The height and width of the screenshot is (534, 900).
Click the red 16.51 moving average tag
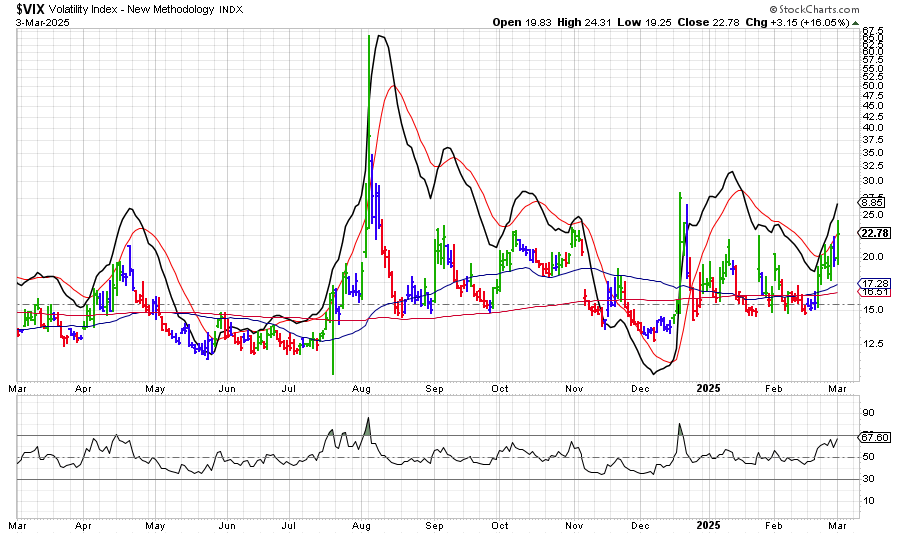(x=875, y=292)
